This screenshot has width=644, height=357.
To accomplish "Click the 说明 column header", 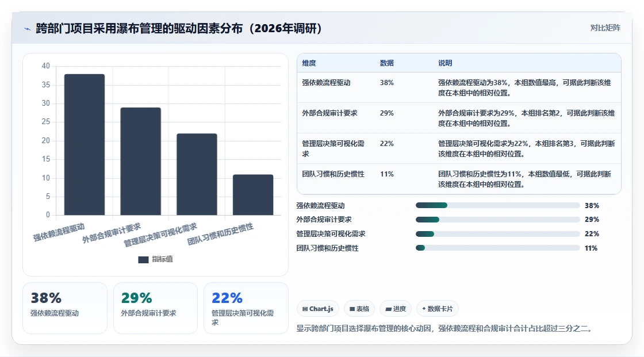I will click(445, 63).
